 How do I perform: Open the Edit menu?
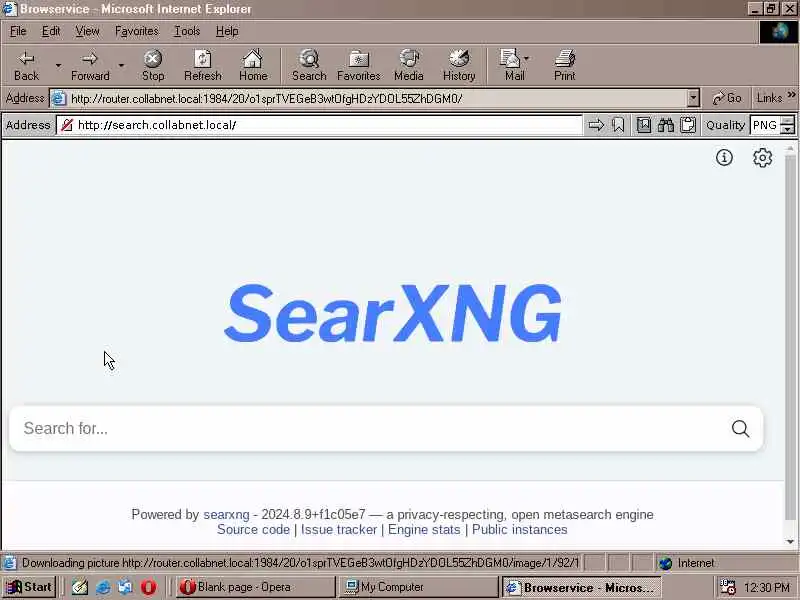pos(51,31)
